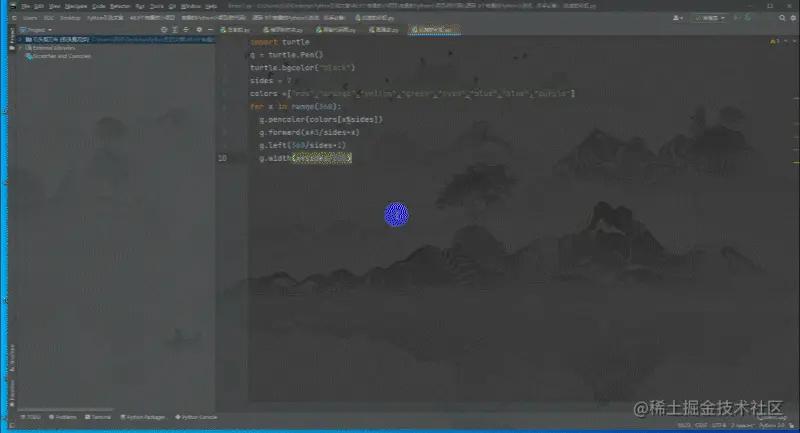Viewport: 800px width, 433px height.
Task: Switch to the first editor file tab
Action: coord(235,30)
